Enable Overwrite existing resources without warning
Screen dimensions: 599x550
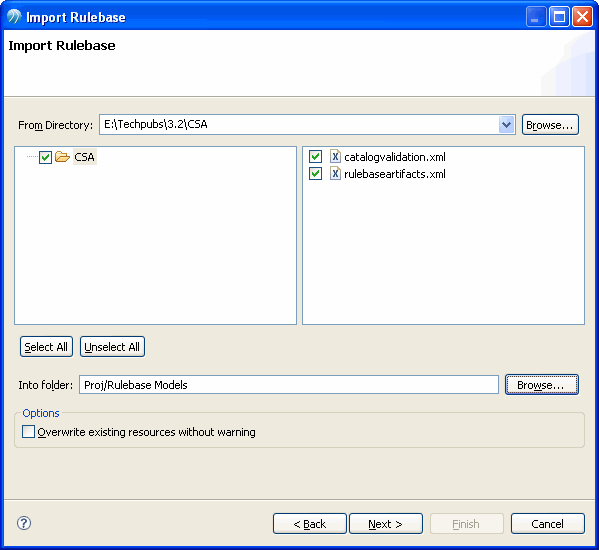coord(28,432)
